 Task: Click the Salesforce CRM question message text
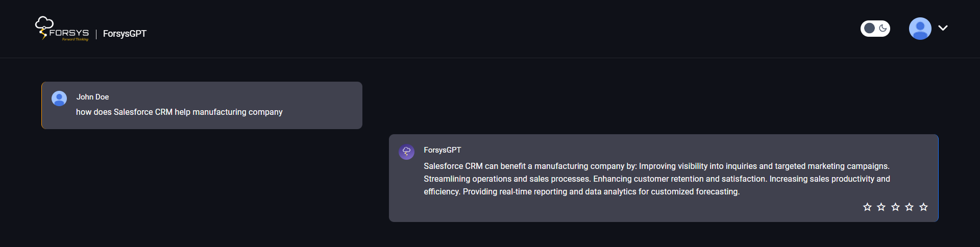[179, 112]
